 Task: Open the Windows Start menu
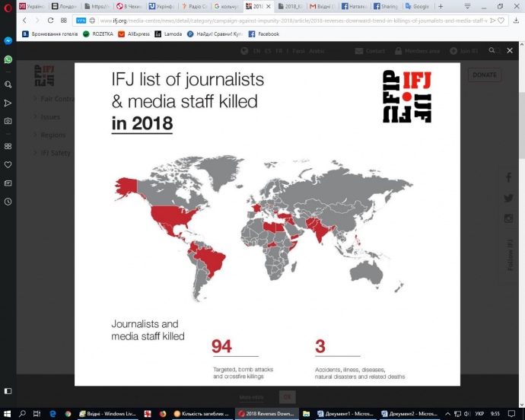tap(7, 413)
